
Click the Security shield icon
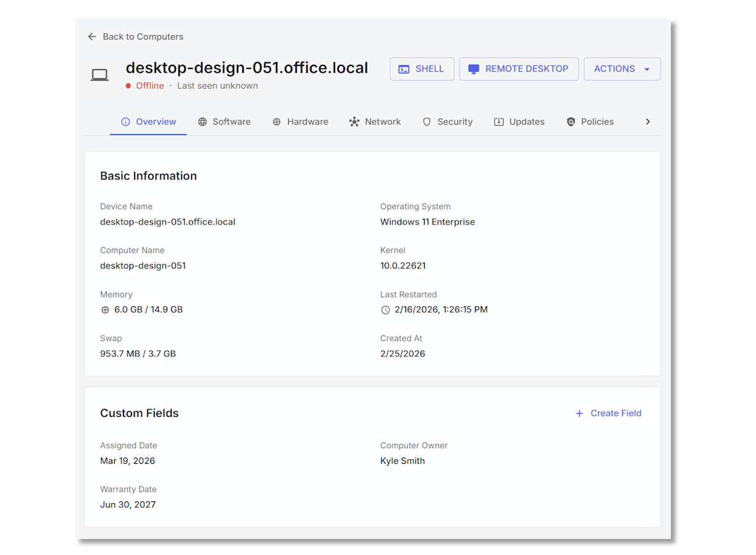427,122
